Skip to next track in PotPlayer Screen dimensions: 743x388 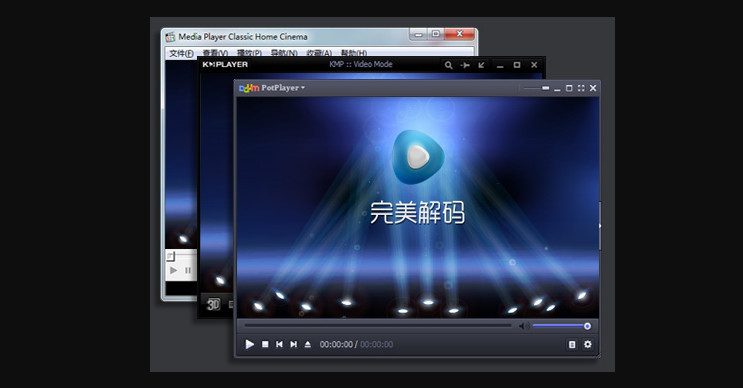(x=294, y=344)
